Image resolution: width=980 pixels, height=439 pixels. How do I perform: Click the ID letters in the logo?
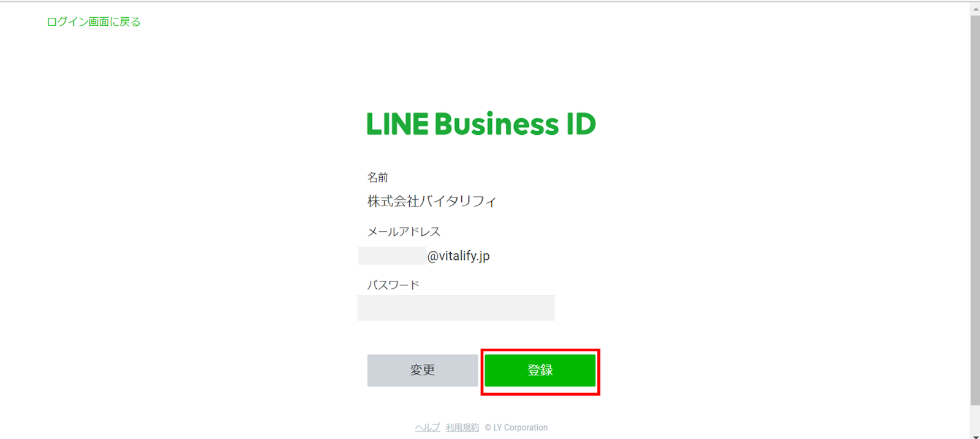click(581, 124)
